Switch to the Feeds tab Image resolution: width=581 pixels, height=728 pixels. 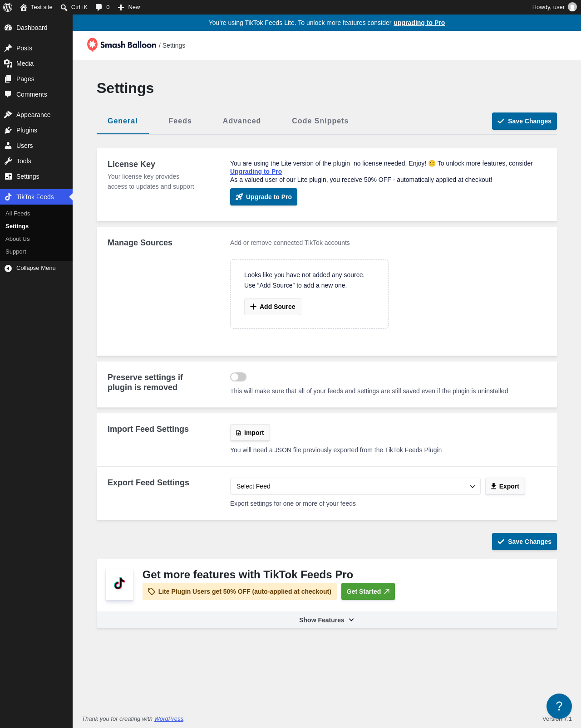point(180,121)
